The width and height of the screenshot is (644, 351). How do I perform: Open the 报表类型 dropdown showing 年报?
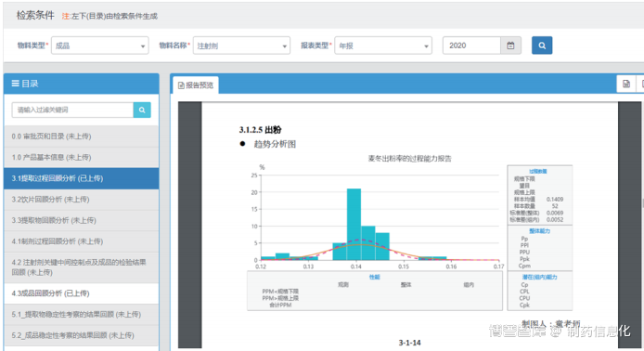coord(383,45)
